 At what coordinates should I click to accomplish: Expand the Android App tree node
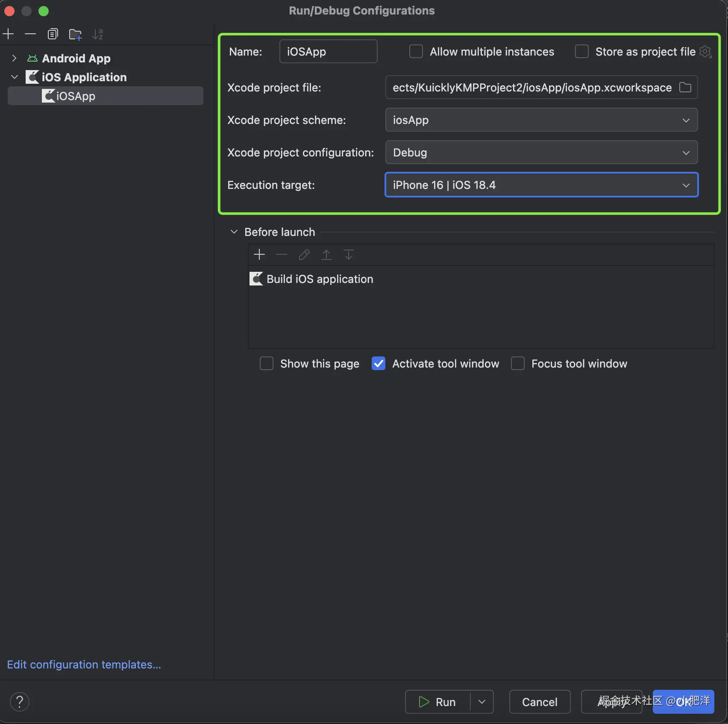14,58
